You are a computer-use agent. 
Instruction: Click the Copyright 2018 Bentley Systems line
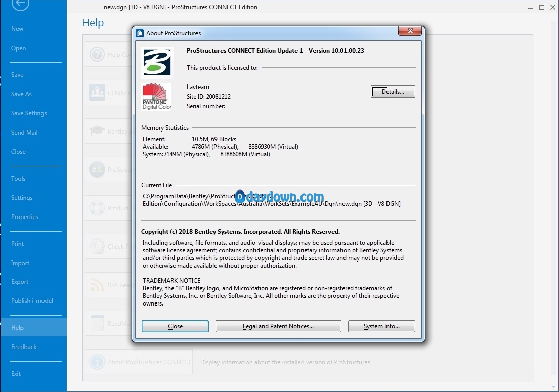(241, 232)
